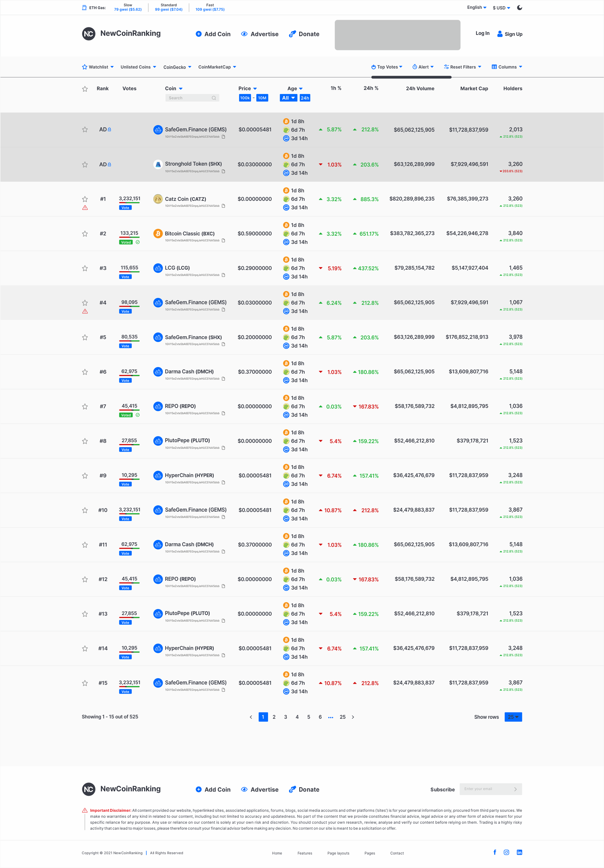Click the NewCoinRanking logo in header
The height and width of the screenshot is (868, 604).
click(x=121, y=34)
